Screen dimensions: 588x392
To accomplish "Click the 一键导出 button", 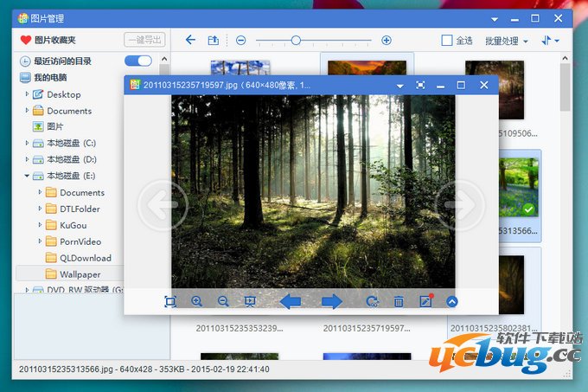I will pos(144,40).
